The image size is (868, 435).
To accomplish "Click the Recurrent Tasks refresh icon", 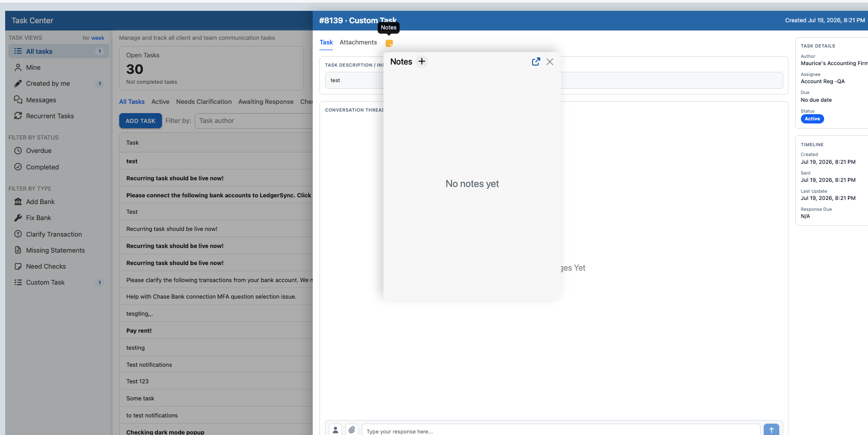I will pos(18,116).
